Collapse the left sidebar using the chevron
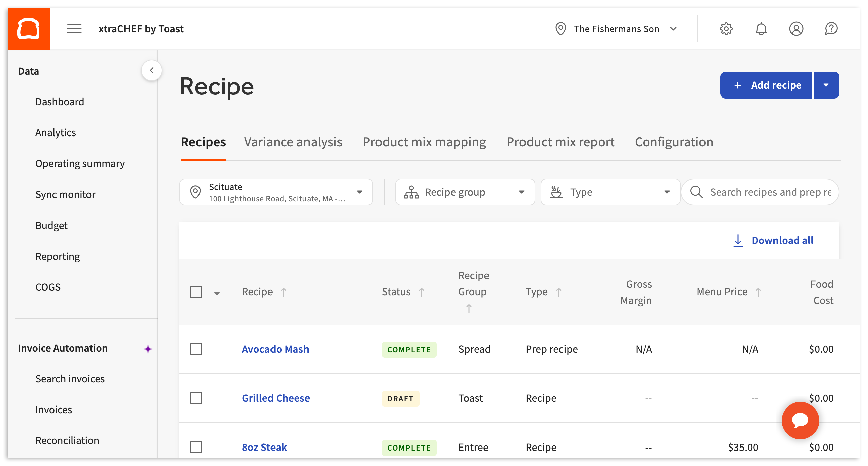This screenshot has height=466, width=868. coord(152,70)
